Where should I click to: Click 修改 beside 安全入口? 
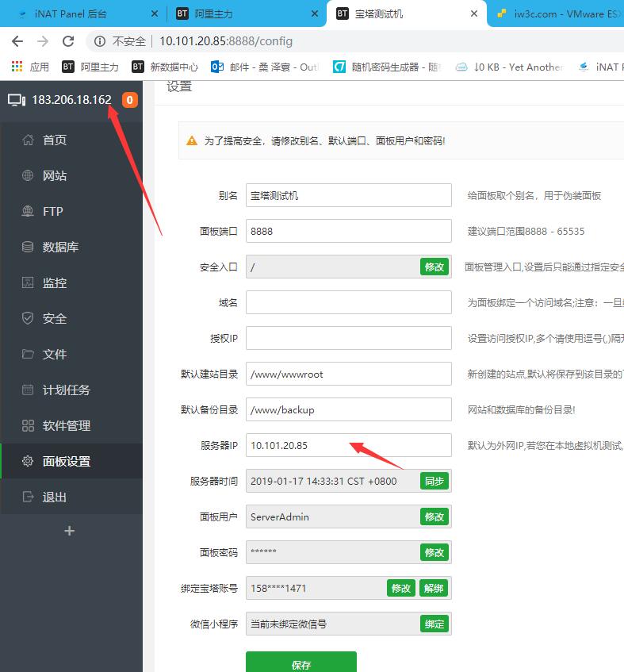(435, 267)
